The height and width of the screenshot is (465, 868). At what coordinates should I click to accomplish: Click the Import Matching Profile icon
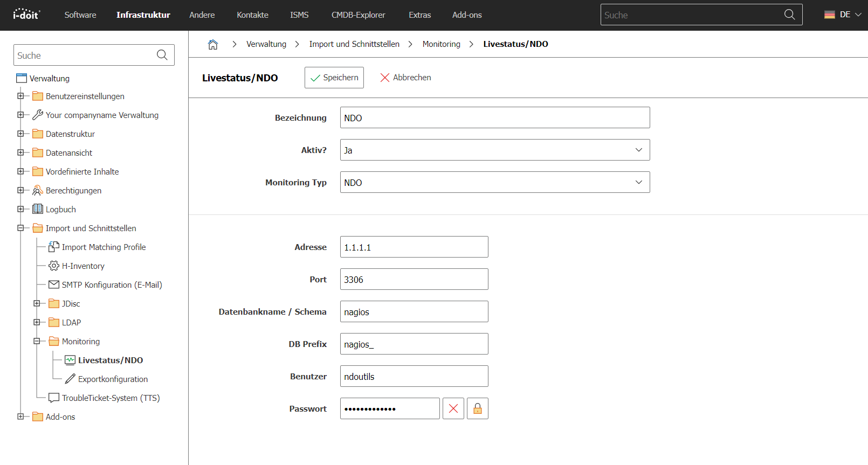pyautogui.click(x=54, y=247)
